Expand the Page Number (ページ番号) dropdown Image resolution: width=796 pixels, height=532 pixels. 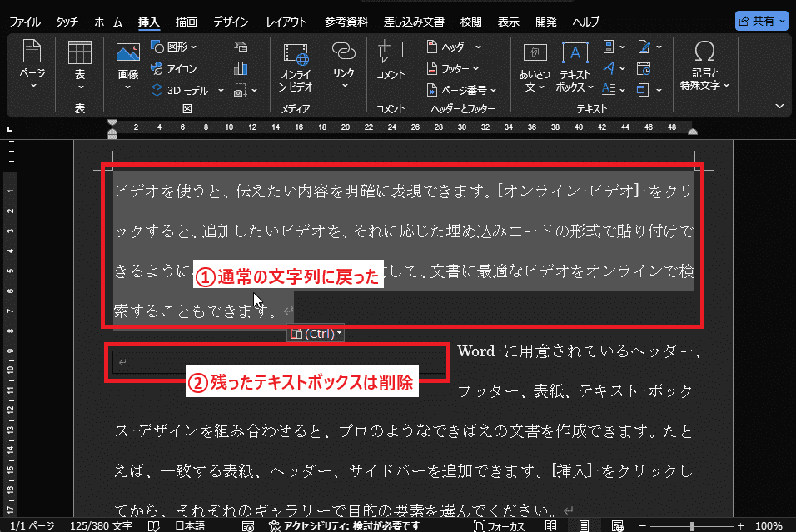pos(461,90)
